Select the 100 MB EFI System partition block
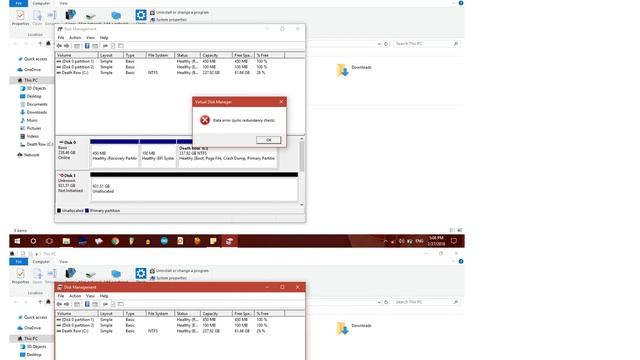This screenshot has width=640, height=360. [x=158, y=153]
